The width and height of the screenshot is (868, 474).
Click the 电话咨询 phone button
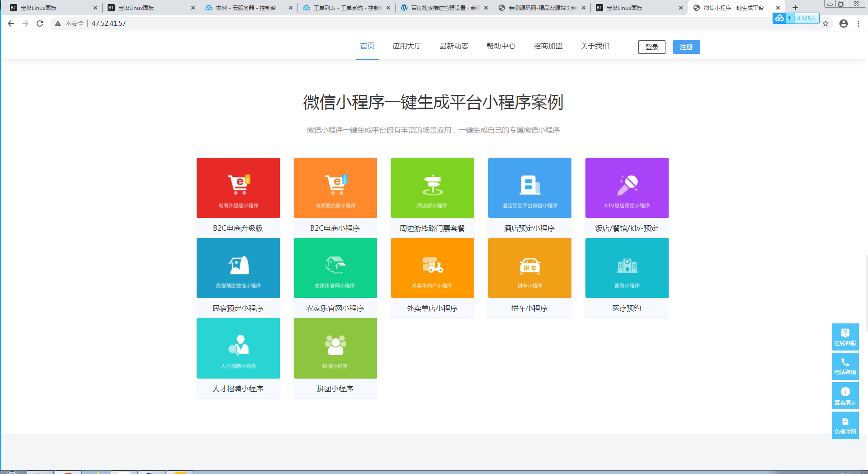[x=845, y=366]
